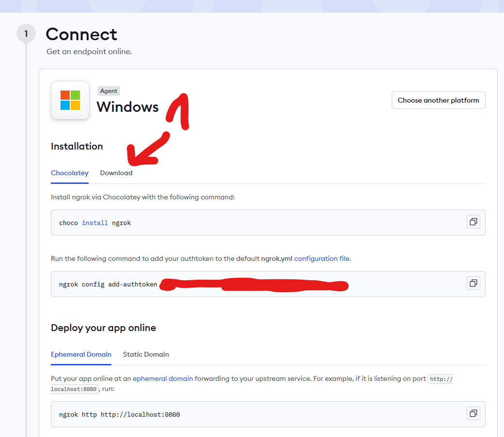Copy the ngrok config add-authtoken command
Image resolution: width=504 pixels, height=437 pixels.
(x=473, y=283)
